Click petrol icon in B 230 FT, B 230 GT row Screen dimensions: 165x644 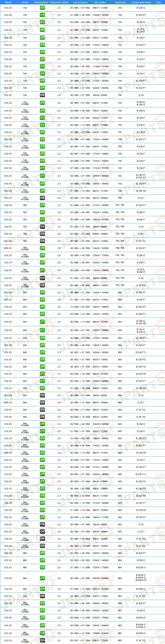[42, 176]
